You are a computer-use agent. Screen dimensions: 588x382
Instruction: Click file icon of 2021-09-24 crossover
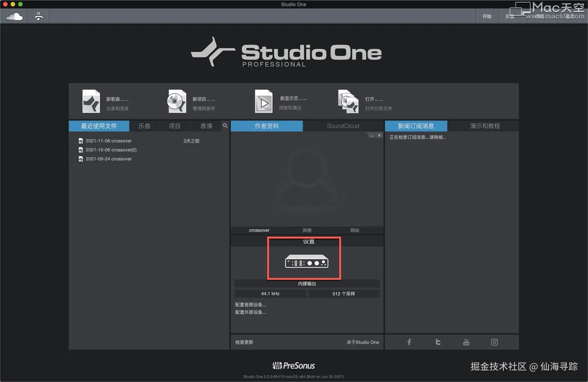click(x=81, y=159)
